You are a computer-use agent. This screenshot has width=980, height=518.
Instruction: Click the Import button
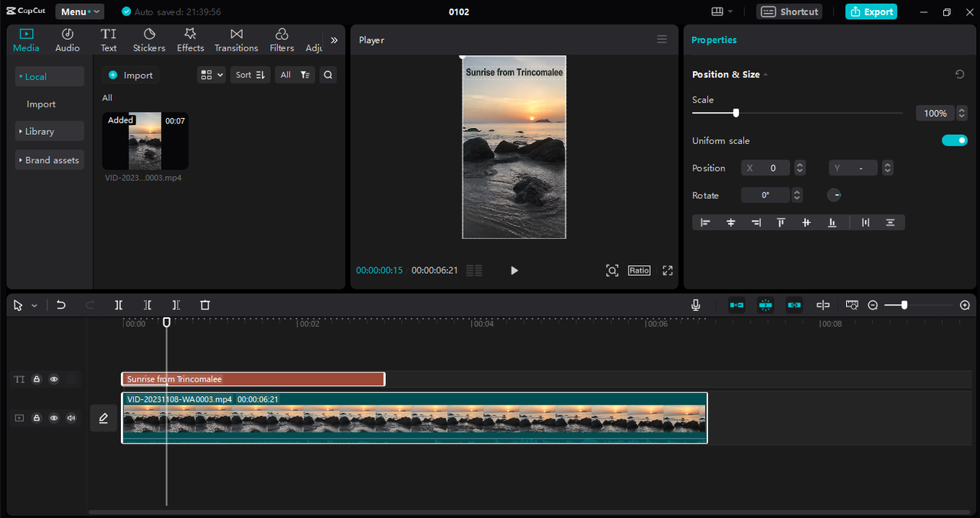[131, 75]
